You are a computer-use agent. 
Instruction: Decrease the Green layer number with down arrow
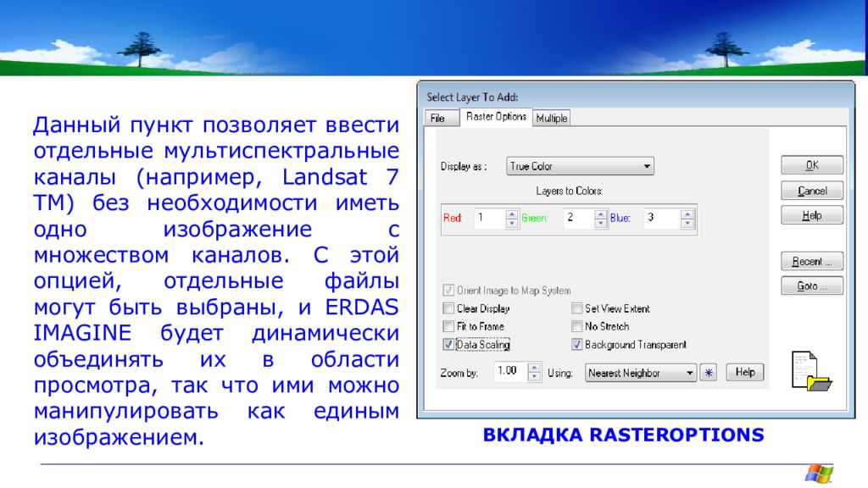[599, 224]
